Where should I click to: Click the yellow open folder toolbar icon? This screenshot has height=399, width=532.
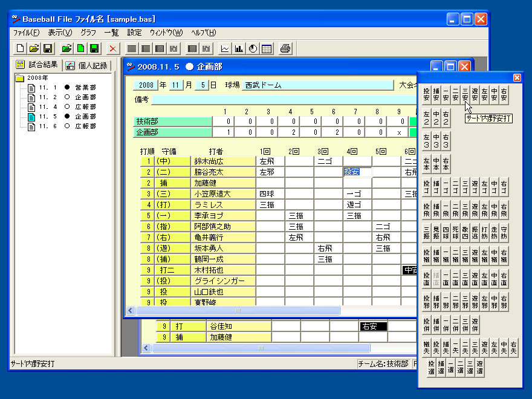point(34,48)
